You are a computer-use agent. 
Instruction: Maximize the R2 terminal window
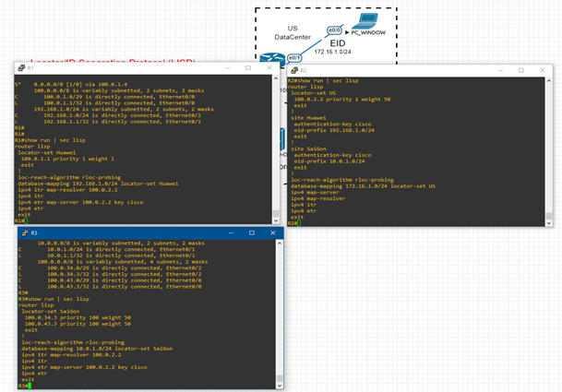click(x=521, y=70)
